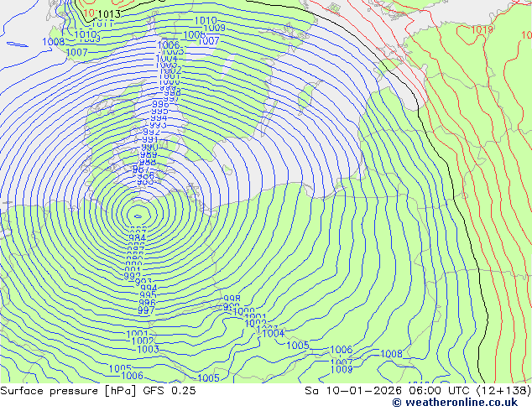The width and height of the screenshot is (532, 411).
Task: Click the red 1019 isobar label
Action: (x=482, y=30)
